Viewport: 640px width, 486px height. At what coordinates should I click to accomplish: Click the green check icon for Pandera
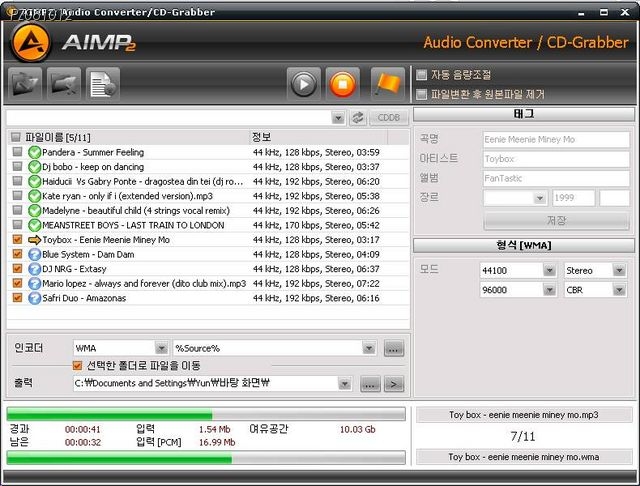(34, 152)
